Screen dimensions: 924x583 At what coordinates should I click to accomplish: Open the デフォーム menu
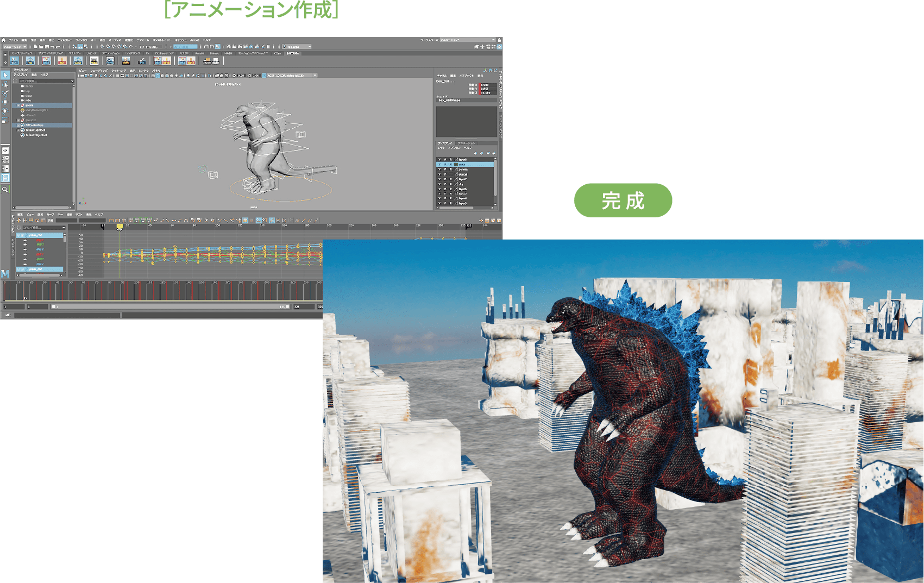click(x=143, y=40)
